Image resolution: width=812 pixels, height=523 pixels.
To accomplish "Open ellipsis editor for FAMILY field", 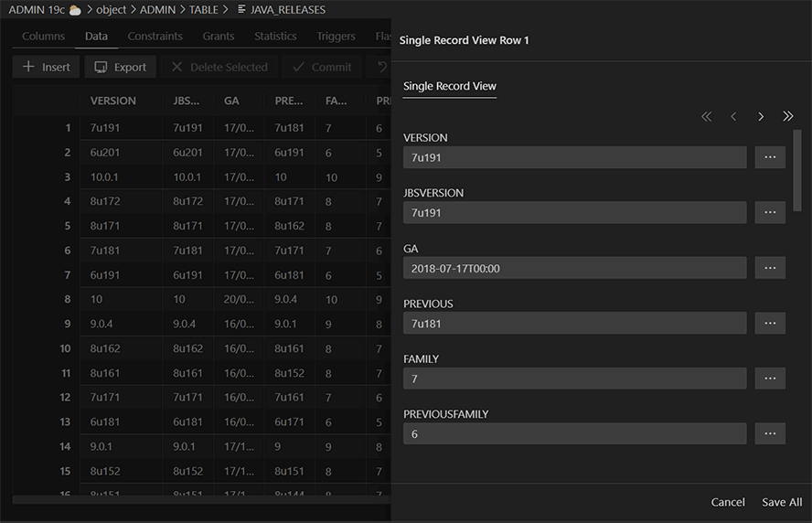I will [770, 379].
